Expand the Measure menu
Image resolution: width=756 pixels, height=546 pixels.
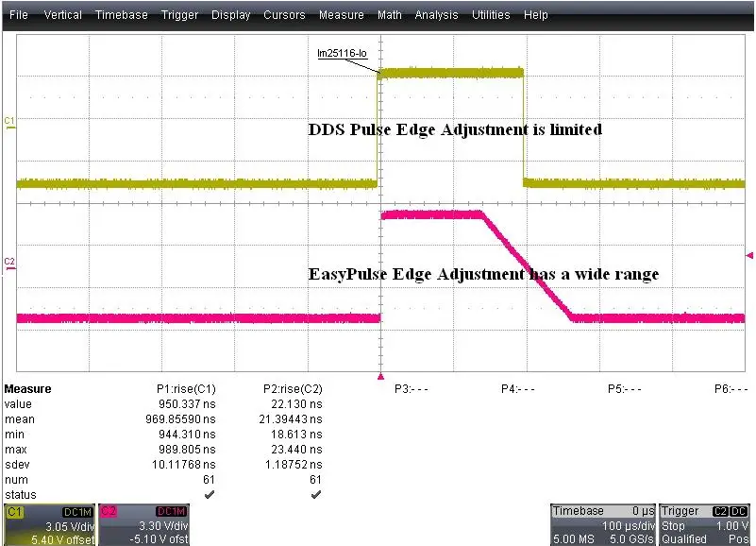(x=341, y=15)
